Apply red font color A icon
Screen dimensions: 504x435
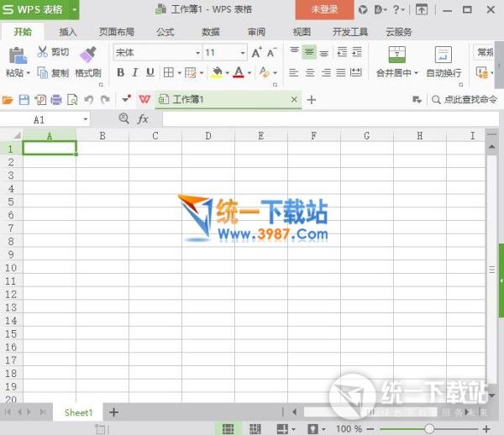tap(239, 72)
